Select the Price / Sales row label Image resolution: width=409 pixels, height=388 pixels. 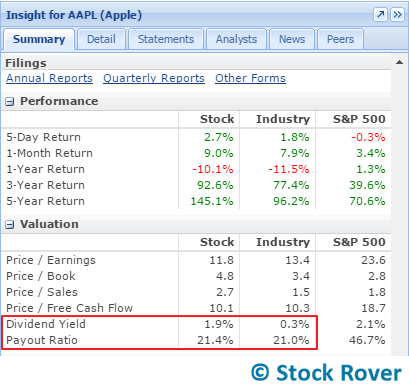[42, 292]
